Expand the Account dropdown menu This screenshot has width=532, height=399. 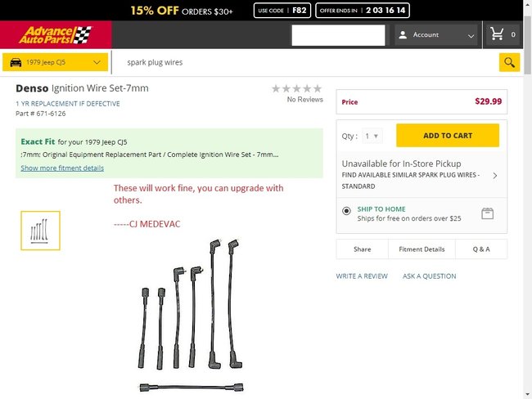(471, 35)
